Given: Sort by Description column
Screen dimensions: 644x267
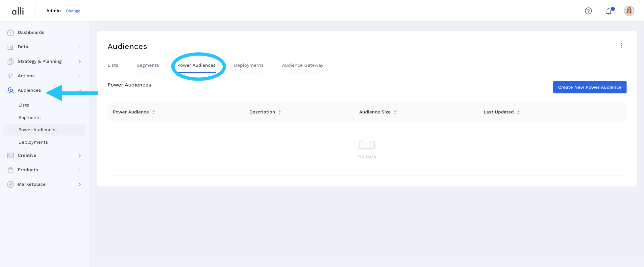Looking at the screenshot, I should click(x=279, y=112).
